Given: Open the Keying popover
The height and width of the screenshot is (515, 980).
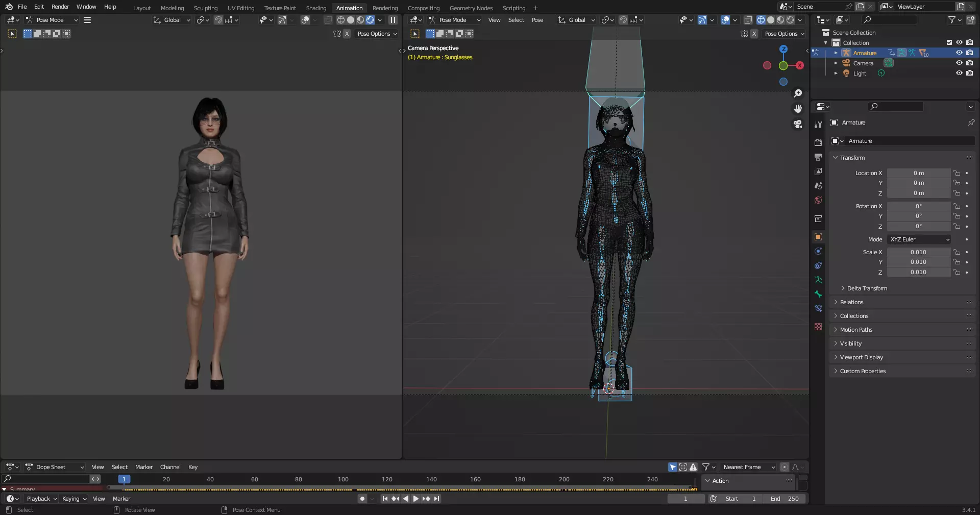Looking at the screenshot, I should (x=74, y=499).
